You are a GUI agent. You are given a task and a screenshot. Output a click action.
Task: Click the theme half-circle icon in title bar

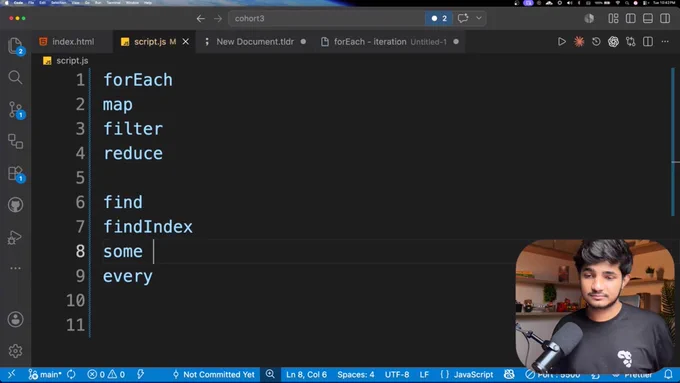[x=589, y=18]
